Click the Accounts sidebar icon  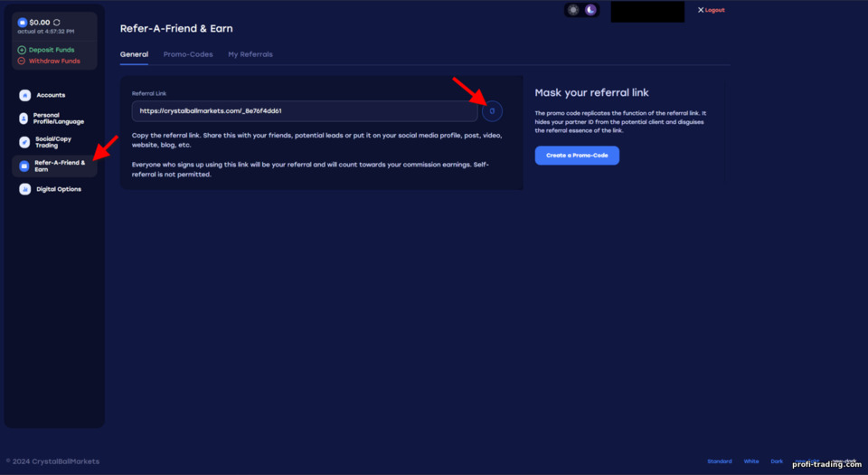point(25,95)
